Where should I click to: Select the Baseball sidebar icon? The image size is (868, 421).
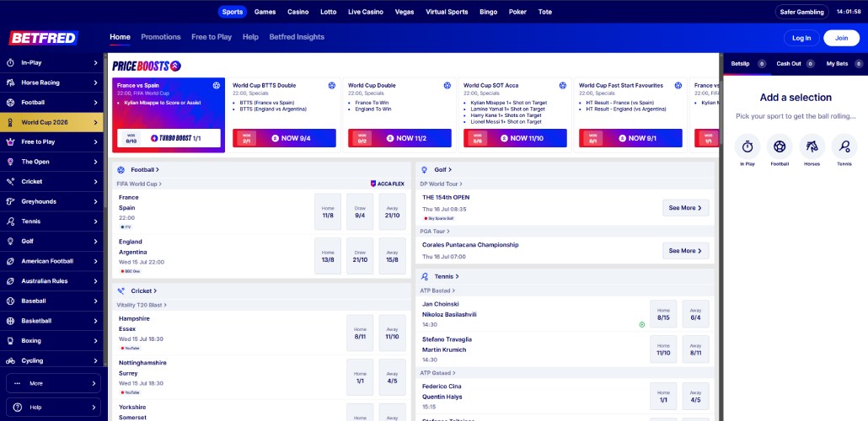[x=10, y=301]
